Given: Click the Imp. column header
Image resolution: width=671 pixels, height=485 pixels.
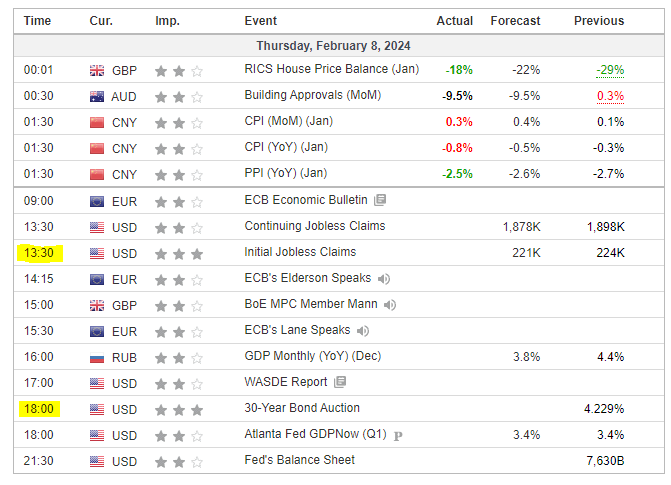Looking at the screenshot, I should pyautogui.click(x=167, y=21).
